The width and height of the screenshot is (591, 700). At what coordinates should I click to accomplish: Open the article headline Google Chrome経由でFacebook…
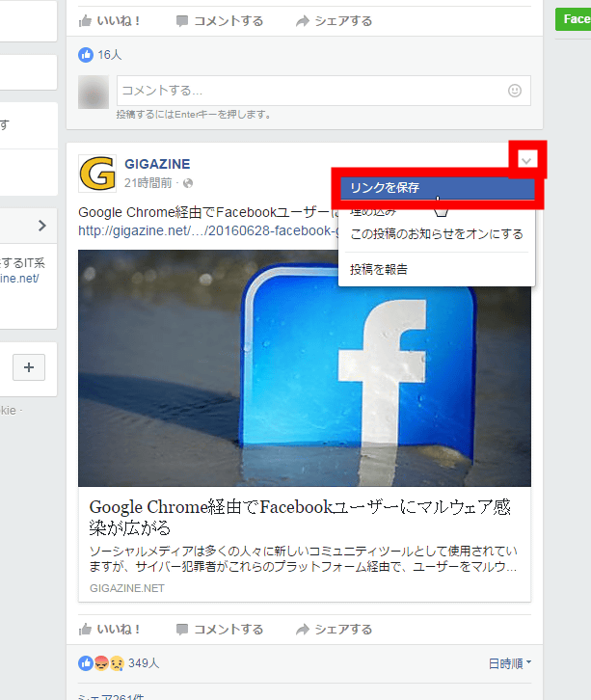(x=300, y=517)
